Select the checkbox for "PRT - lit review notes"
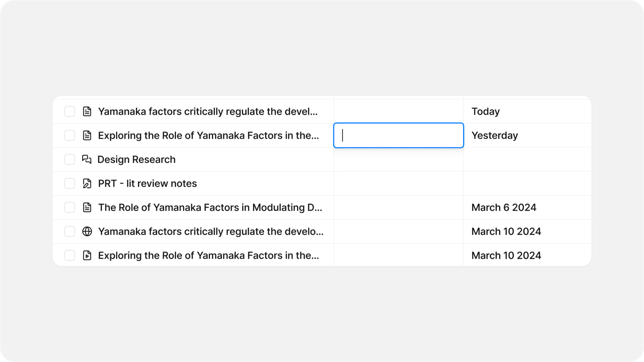Image resolution: width=644 pixels, height=362 pixels. tap(70, 183)
